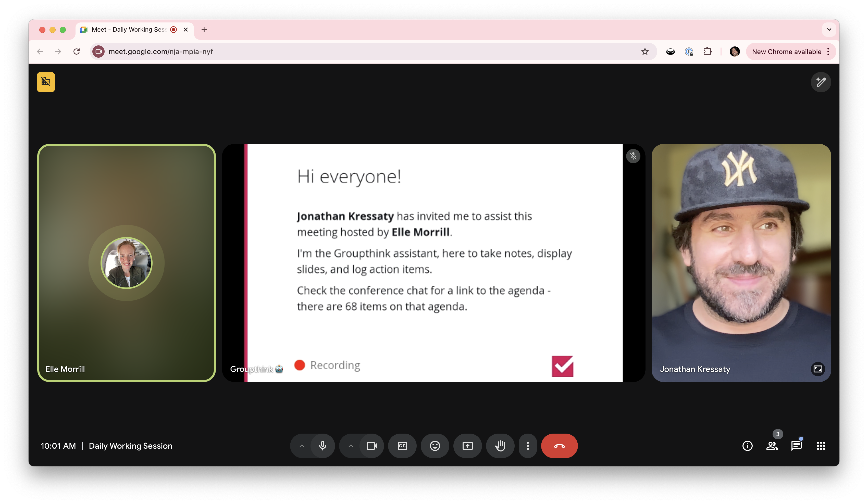Click the meet.google.com address bar URL
Image resolution: width=868 pixels, height=504 pixels.
[160, 52]
